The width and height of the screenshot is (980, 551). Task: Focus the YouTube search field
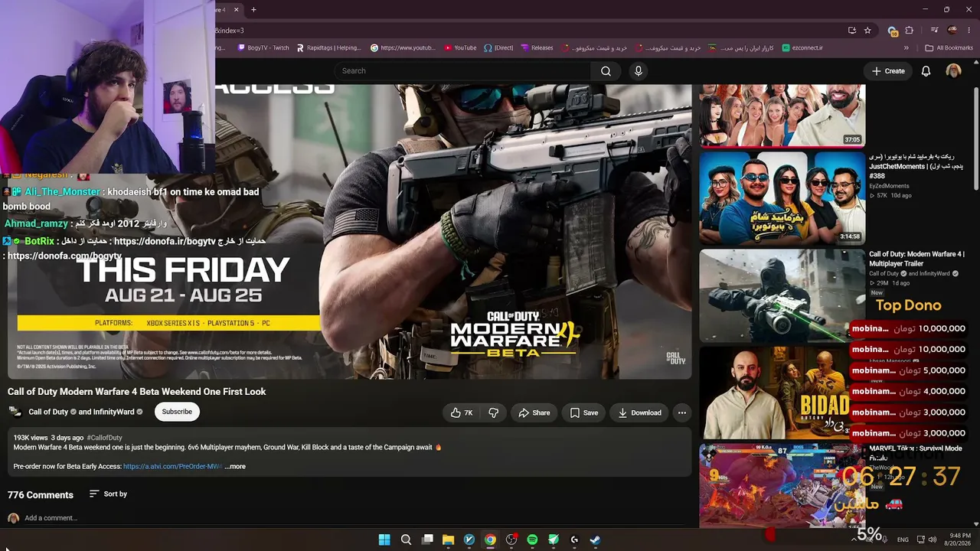coord(462,71)
